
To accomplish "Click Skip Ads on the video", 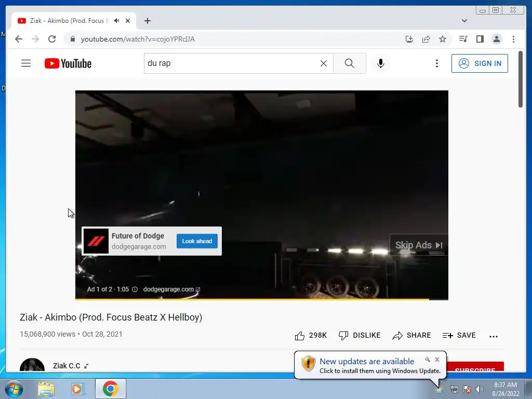I will pos(419,245).
